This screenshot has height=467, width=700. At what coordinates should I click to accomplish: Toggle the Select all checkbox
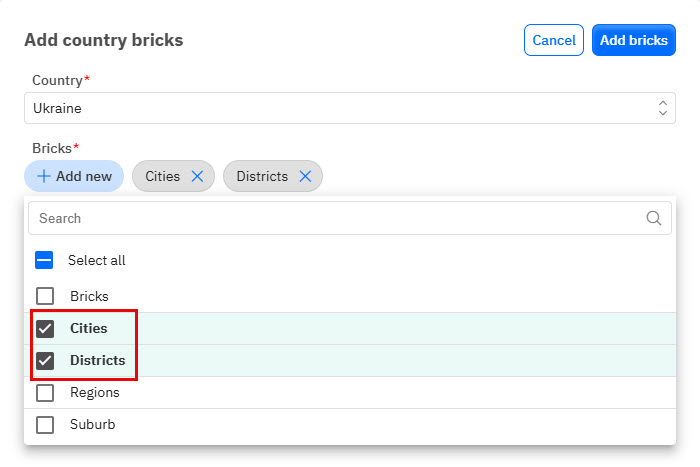44,260
